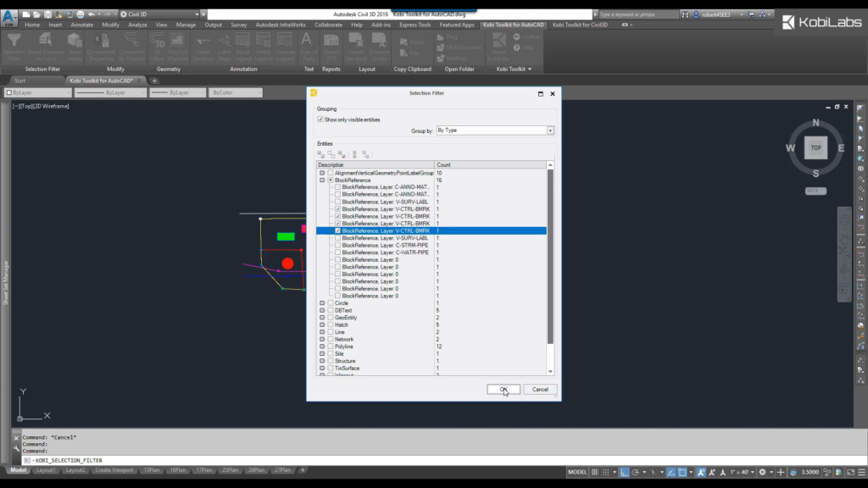868x488 pixels.
Task: Check BlockReference Layer C-WATR-PIPE checkbox
Action: (x=337, y=252)
